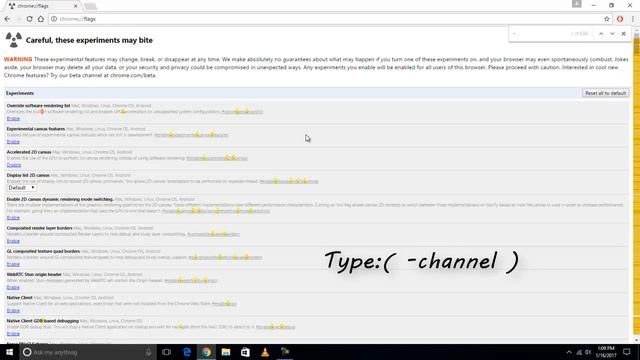Open the red Opera-style extension icon
The image size is (640, 360).
point(620,19)
